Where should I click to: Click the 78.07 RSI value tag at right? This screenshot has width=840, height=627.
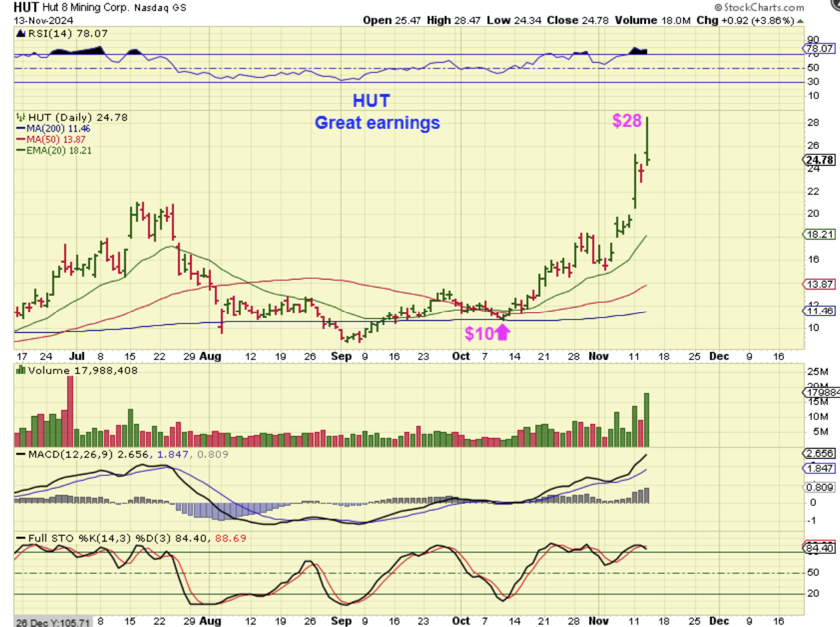click(819, 49)
